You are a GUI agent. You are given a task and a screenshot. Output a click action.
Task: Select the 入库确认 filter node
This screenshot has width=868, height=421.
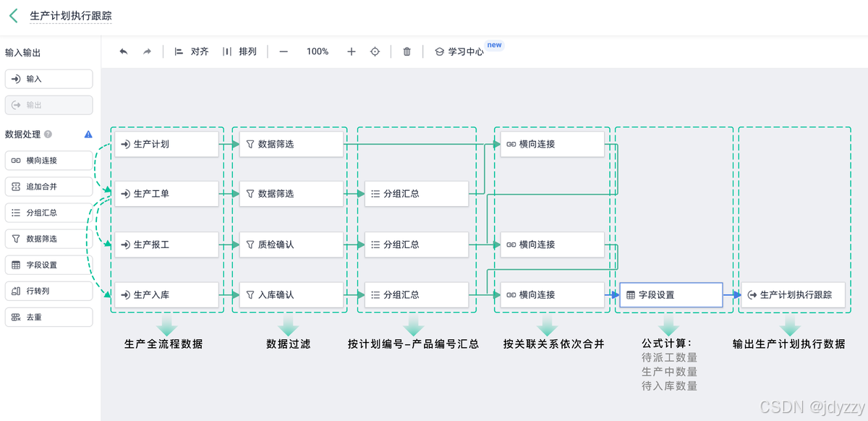292,294
